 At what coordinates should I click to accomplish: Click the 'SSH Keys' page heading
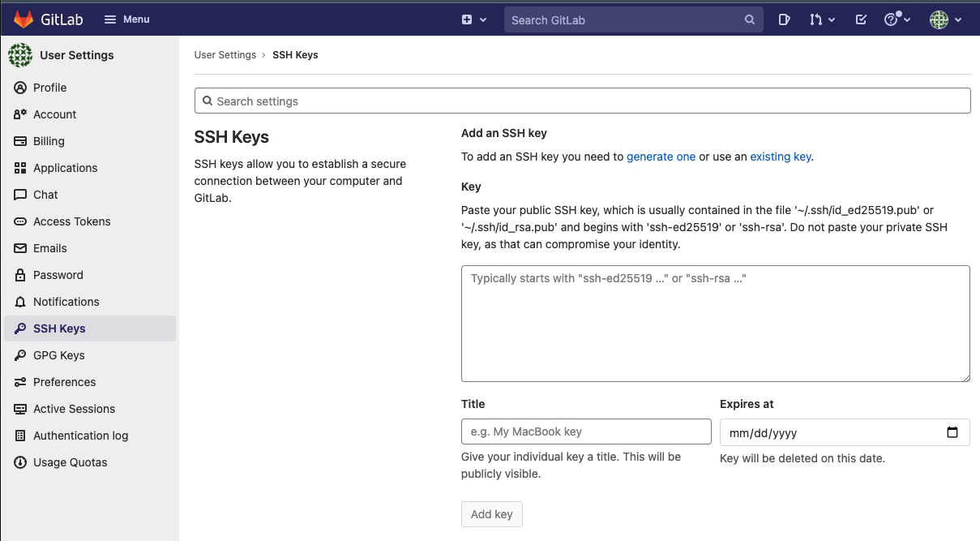[x=232, y=137]
